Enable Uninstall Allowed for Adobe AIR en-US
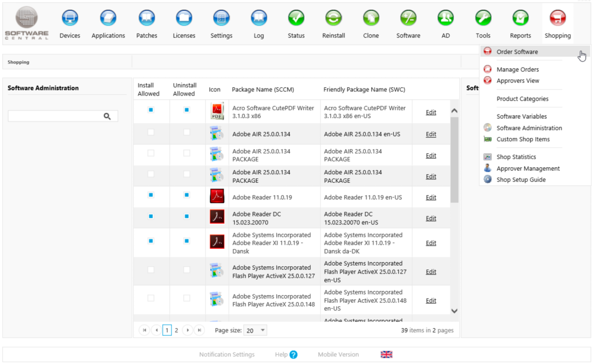The height and width of the screenshot is (364, 593). point(186,133)
